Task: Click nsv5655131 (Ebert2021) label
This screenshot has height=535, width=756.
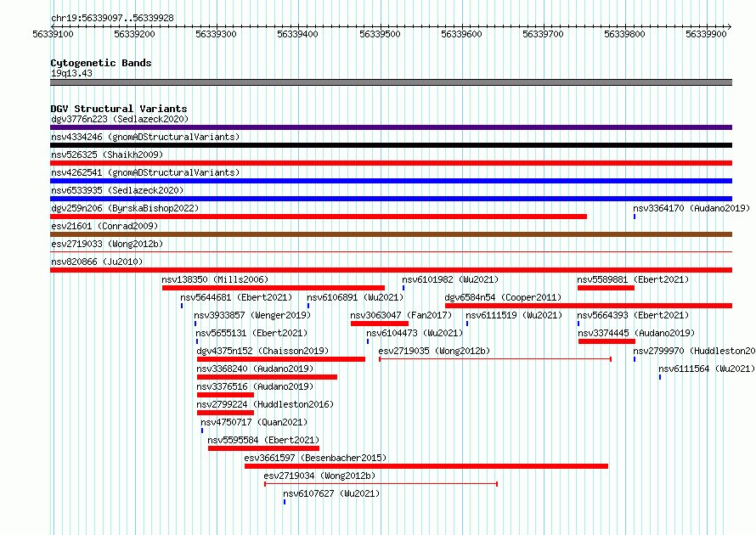Action: [251, 333]
